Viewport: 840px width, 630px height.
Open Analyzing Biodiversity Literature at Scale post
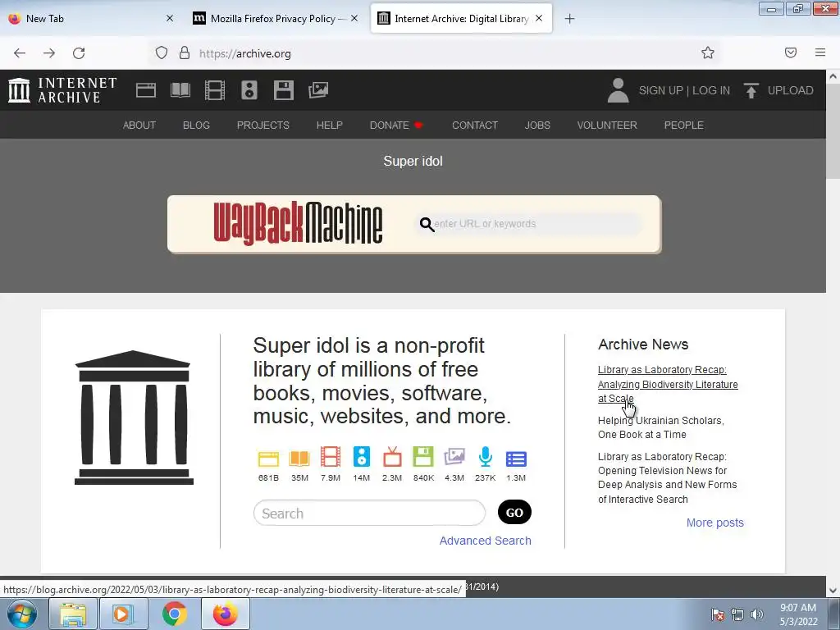pos(668,384)
